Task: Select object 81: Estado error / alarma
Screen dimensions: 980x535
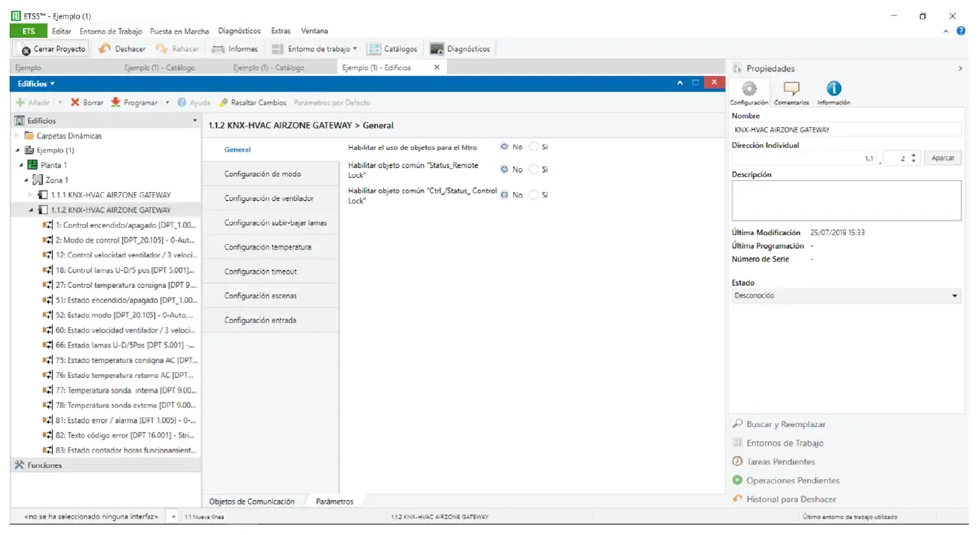Action: click(x=120, y=420)
